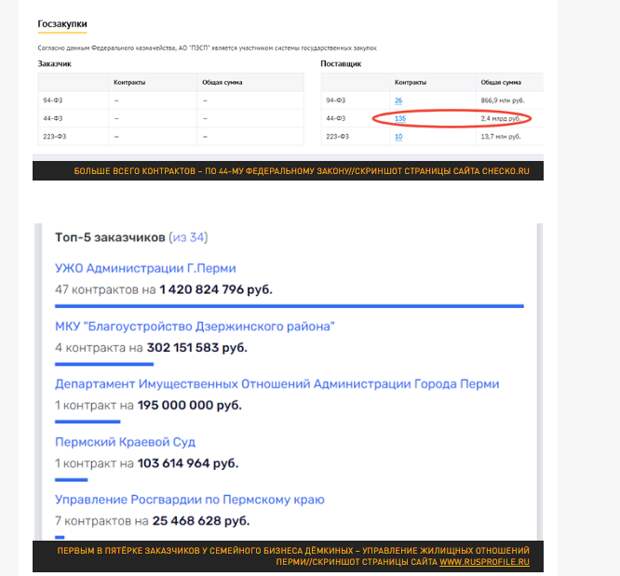Open Управление Росгвардии по Пермскому краю link
This screenshot has height=576, width=620.
tap(189, 499)
